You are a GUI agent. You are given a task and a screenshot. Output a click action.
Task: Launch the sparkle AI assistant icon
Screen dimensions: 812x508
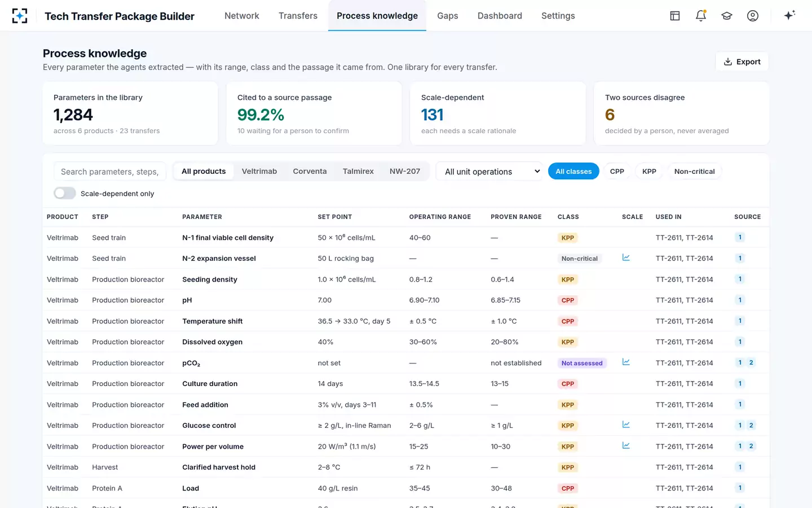[x=789, y=15]
